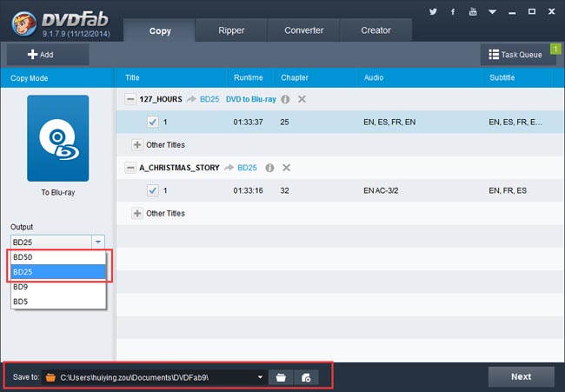Choose BD25 from Output list
565x392 pixels.
pos(58,272)
